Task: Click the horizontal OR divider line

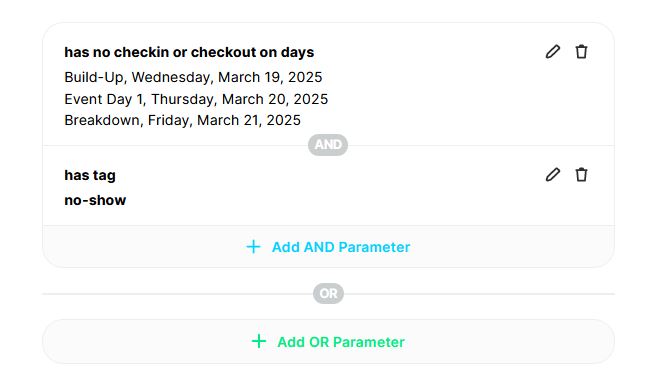Action: coord(177,294)
